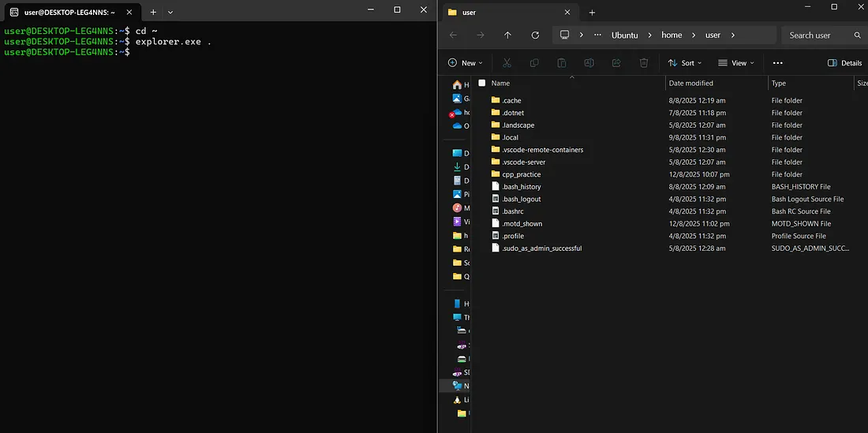Open the New dropdown in Explorer

click(465, 63)
